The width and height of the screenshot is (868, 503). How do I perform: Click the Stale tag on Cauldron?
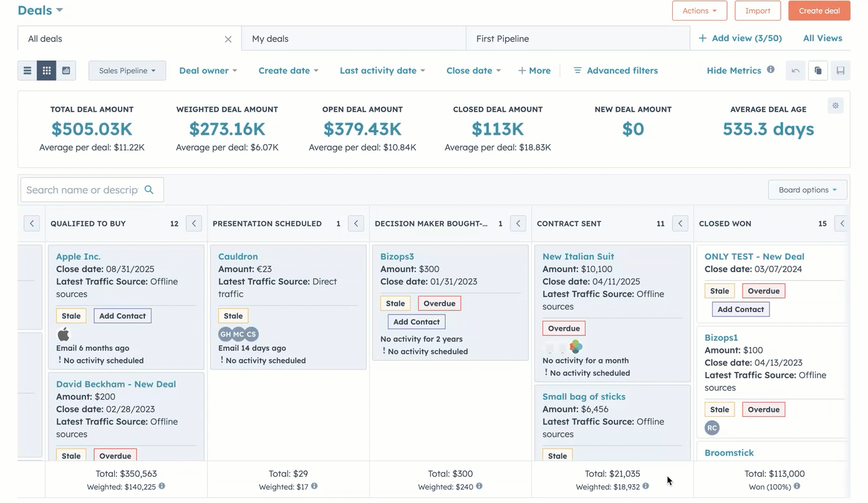(233, 316)
